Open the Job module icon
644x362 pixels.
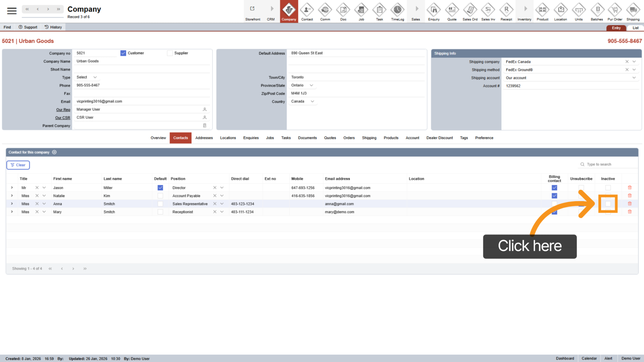coord(361,11)
